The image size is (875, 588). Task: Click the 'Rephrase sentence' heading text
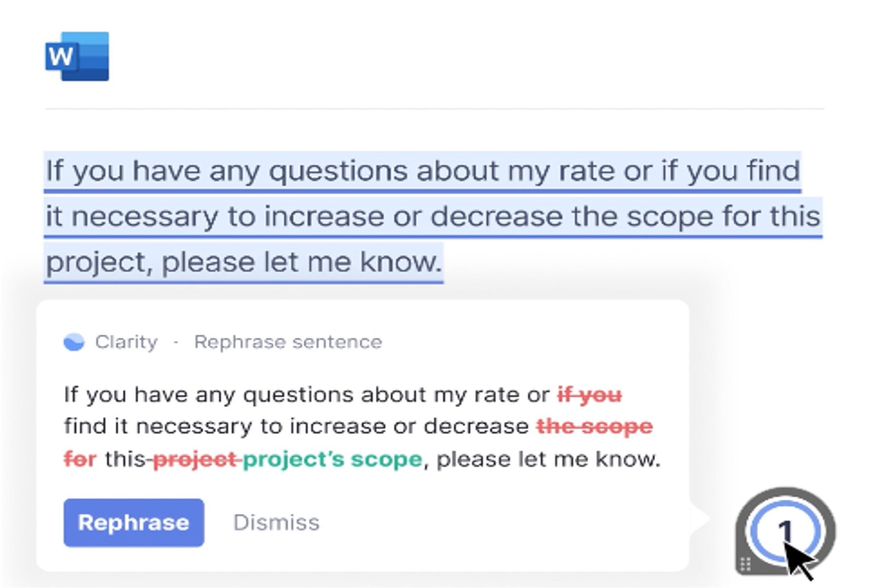tap(288, 342)
